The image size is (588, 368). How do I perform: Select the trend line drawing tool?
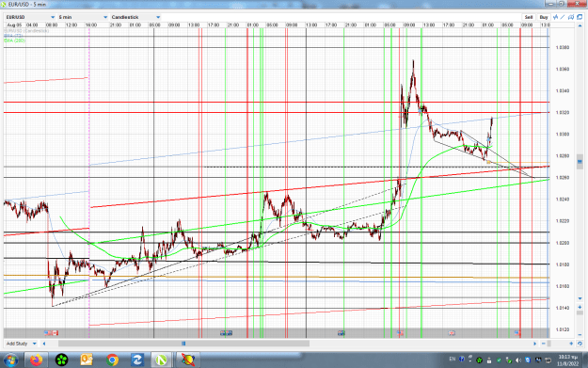(563, 17)
